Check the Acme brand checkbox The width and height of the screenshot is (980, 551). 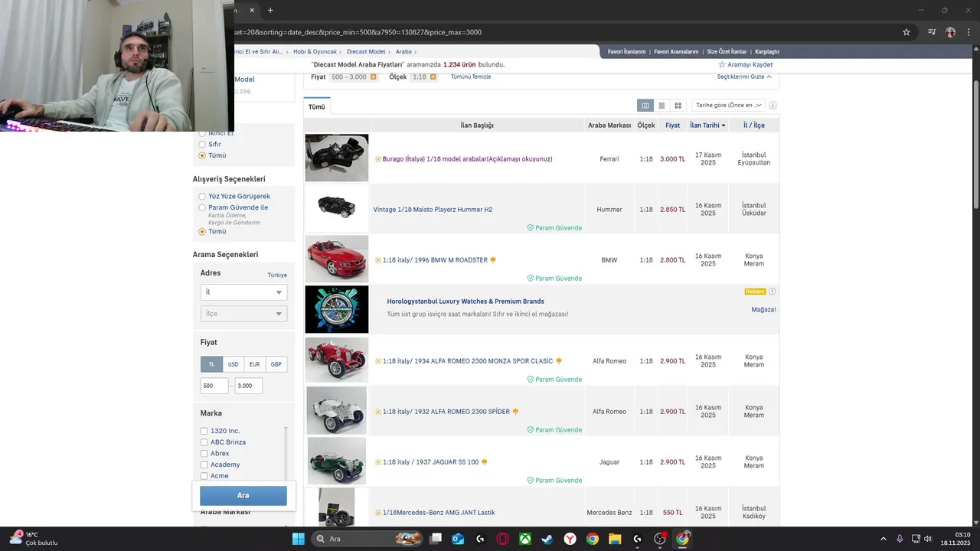click(x=204, y=476)
